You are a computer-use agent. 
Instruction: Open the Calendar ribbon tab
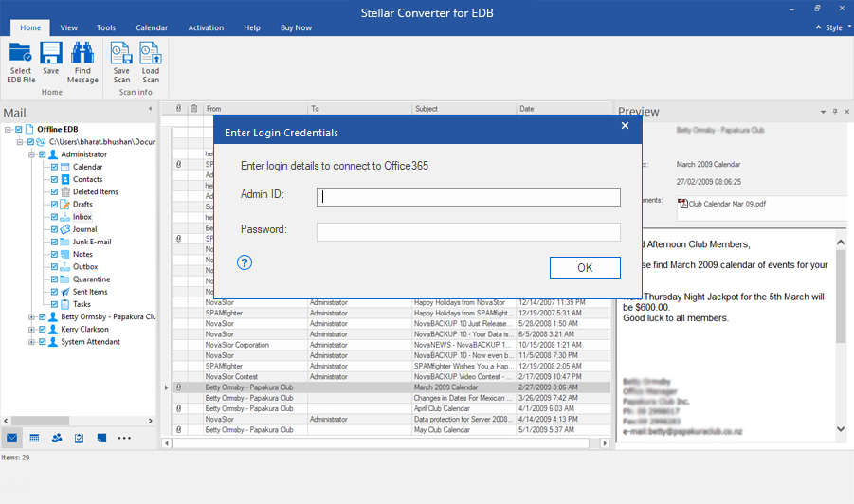coord(152,27)
